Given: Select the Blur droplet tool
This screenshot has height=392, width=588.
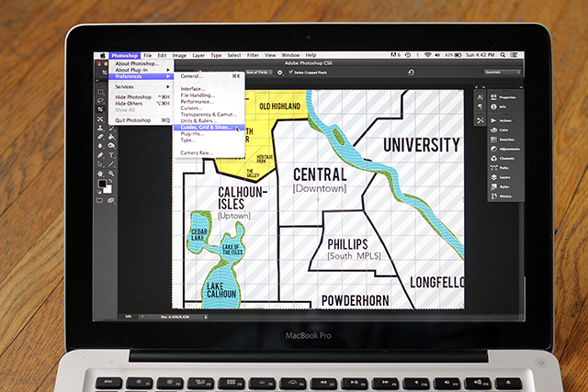Looking at the screenshot, I should 100,146.
